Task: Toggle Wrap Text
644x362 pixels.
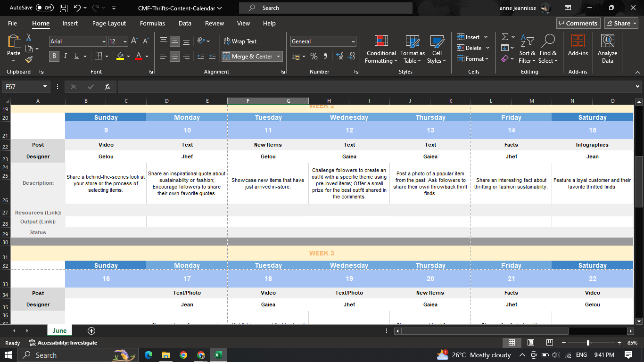Action: (x=240, y=41)
